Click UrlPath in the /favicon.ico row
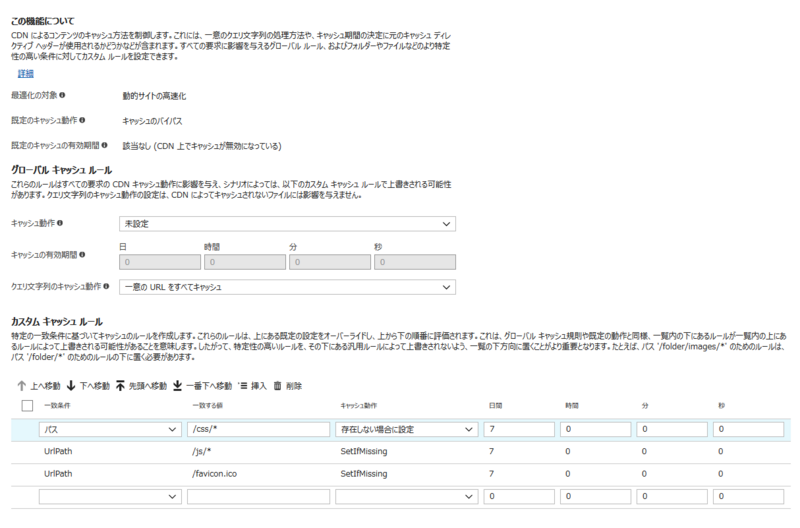Viewport: 800px width, 528px height. pos(58,474)
